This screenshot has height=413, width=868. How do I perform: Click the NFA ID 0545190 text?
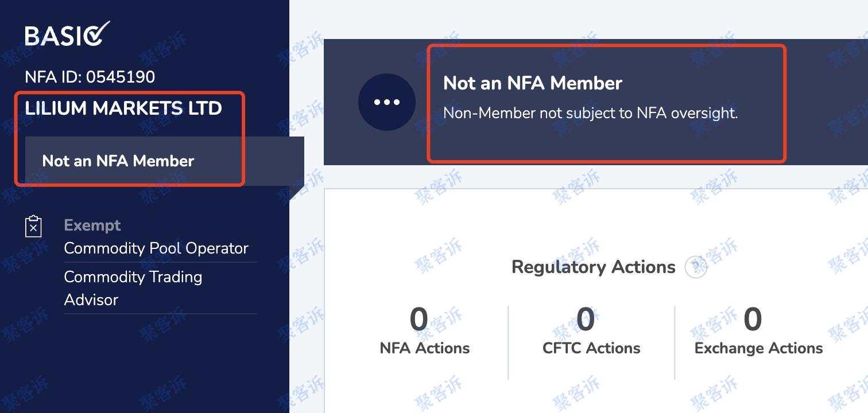90,77
